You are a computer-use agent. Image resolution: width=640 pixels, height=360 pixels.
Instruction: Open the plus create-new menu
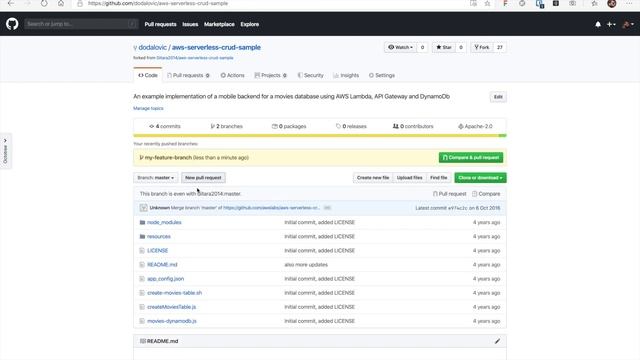611,24
